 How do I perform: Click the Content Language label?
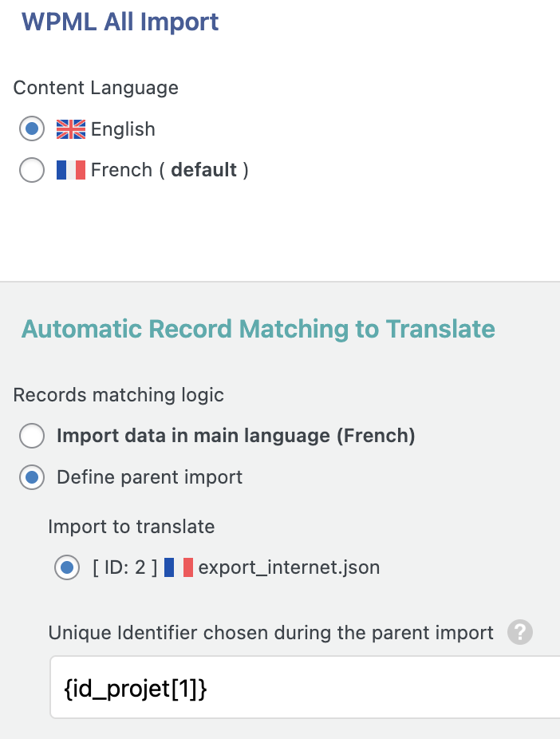(96, 88)
